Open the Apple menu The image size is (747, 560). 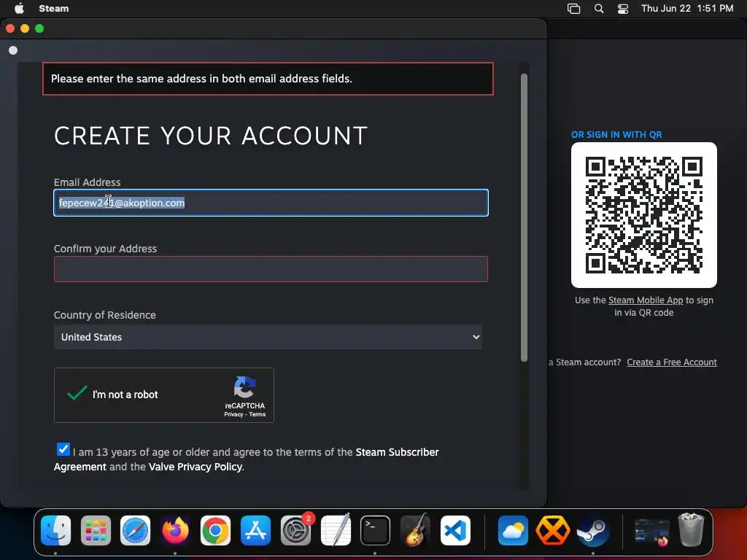click(x=19, y=8)
